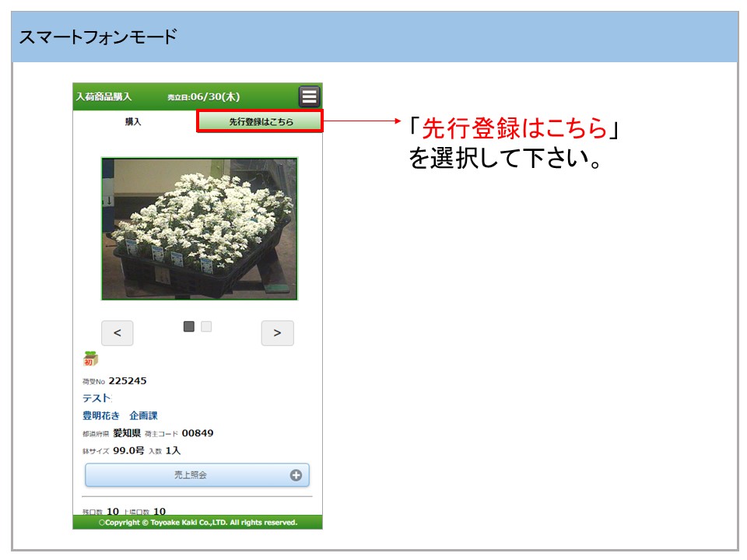Advance to the next image with > arrow
The width and height of the screenshot is (747, 560).
[277, 333]
